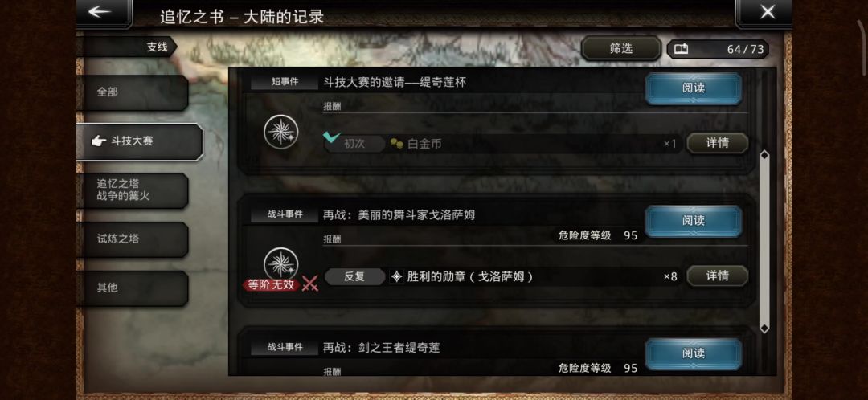Image resolution: width=868 pixels, height=400 pixels.
Task: Close the 追忆之书 screen with X
Action: point(764,12)
